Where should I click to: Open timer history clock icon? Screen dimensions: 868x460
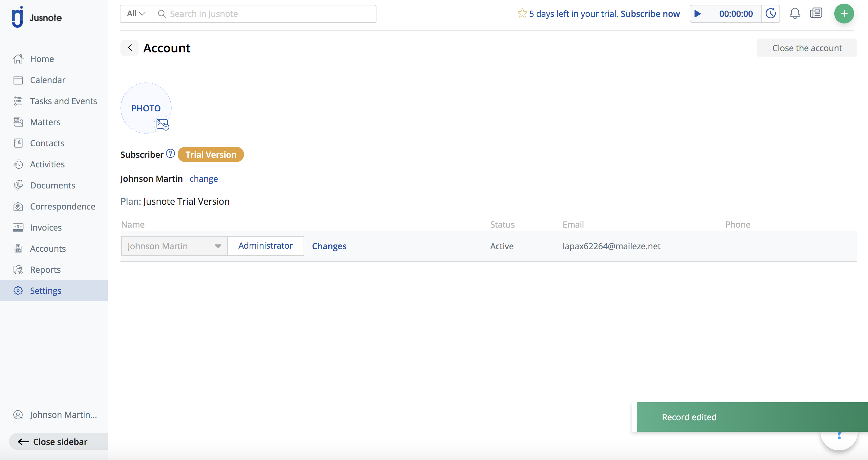click(771, 14)
